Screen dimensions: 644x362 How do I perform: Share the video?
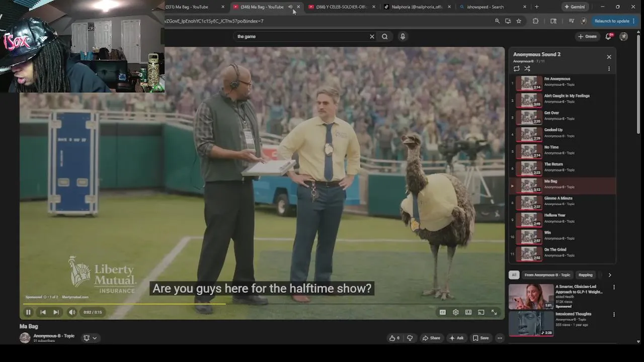pos(431,338)
